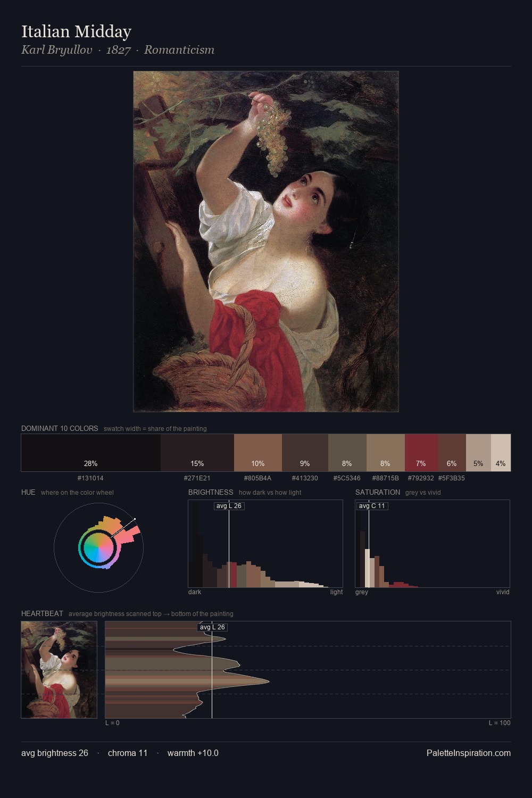Click the HEARTBEAT section heading
532x798 pixels.
[42, 613]
